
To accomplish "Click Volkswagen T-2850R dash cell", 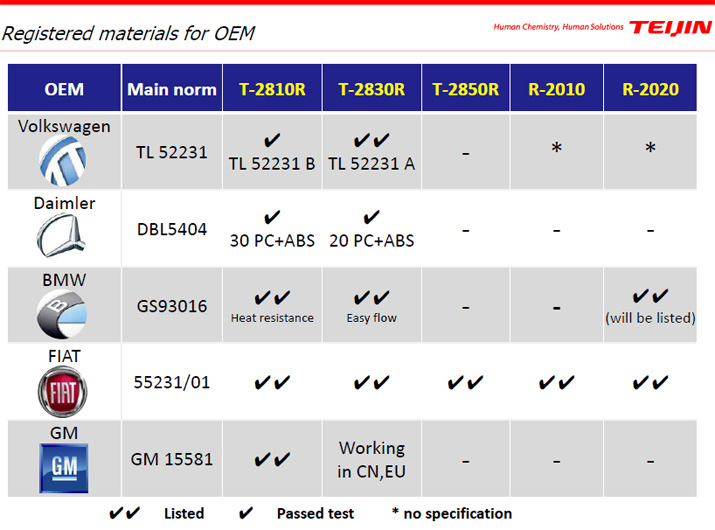I will coord(466,153).
